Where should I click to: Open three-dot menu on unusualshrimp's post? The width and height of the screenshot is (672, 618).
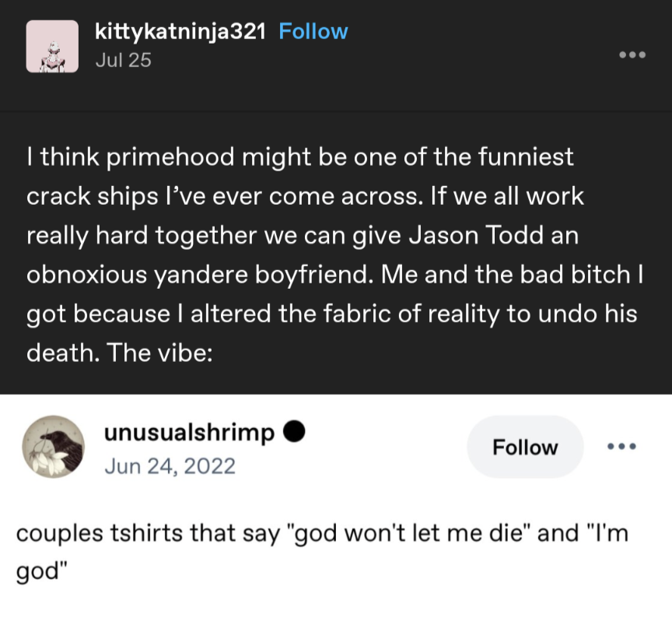(x=621, y=447)
